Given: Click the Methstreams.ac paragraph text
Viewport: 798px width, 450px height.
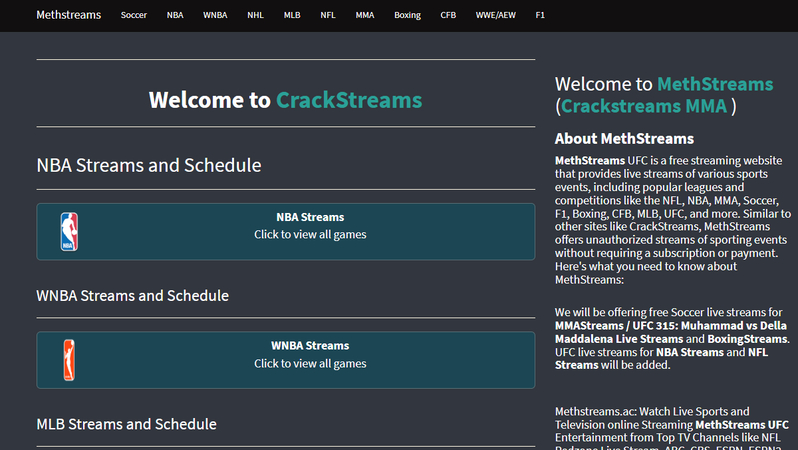Looking at the screenshot, I should [672, 428].
